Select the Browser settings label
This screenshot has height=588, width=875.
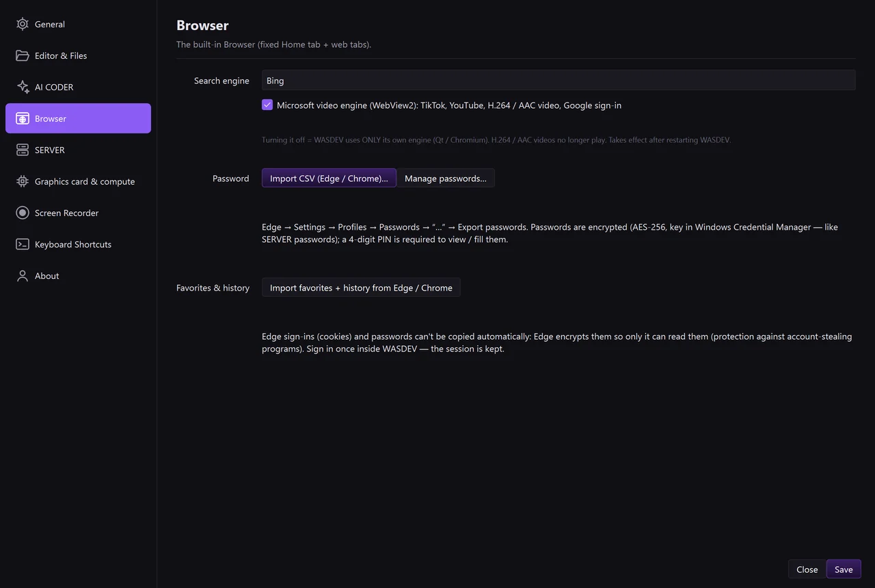click(x=51, y=118)
